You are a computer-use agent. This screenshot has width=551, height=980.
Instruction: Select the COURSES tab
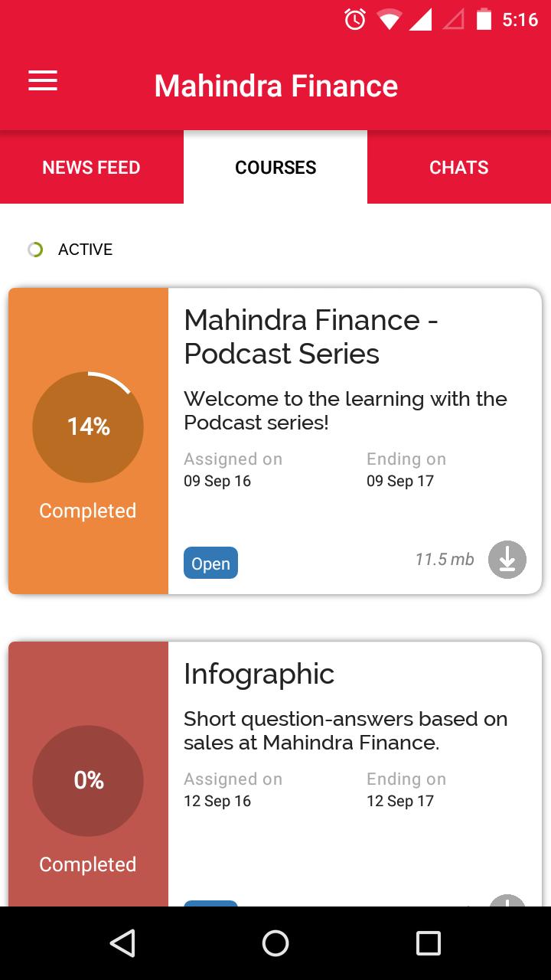coord(275,167)
